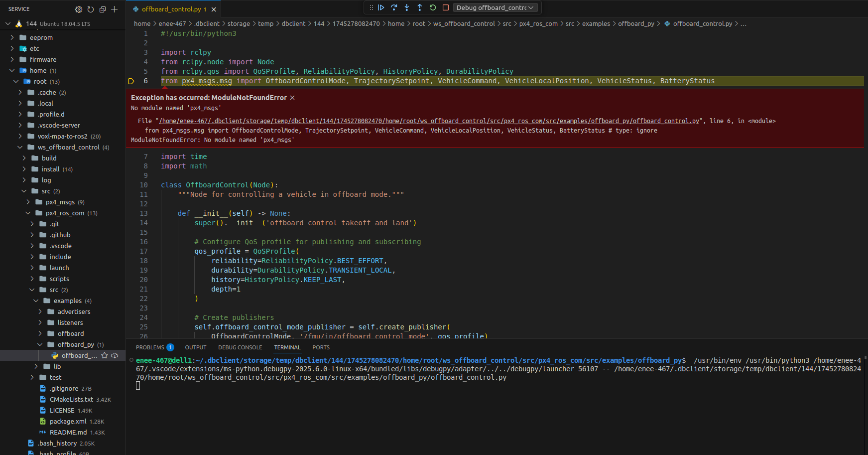The image size is (868, 455).
Task: Collapse all folders in SERVICE panel
Action: (x=103, y=9)
